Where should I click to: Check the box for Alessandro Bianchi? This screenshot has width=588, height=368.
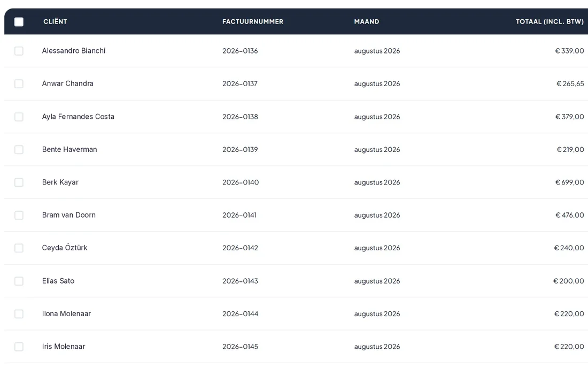tap(19, 51)
